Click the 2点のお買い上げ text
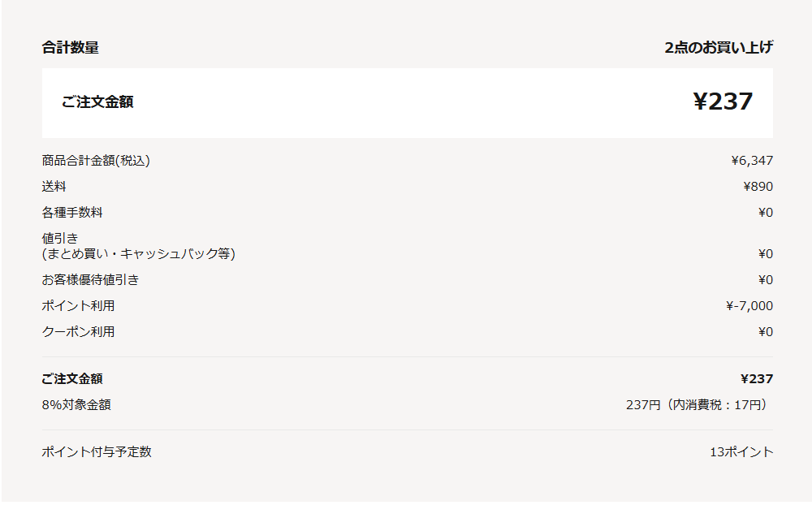This screenshot has width=812, height=505. (718, 48)
